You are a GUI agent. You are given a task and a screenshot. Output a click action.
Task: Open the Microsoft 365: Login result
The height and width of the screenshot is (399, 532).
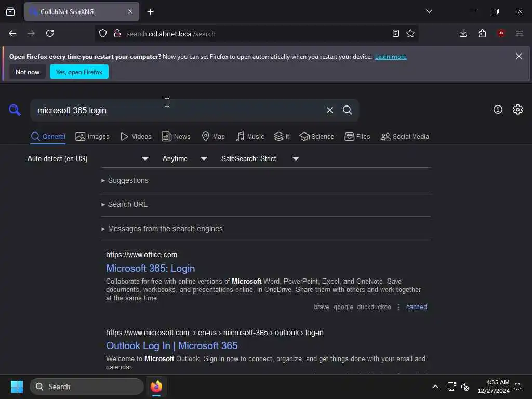[150, 269]
